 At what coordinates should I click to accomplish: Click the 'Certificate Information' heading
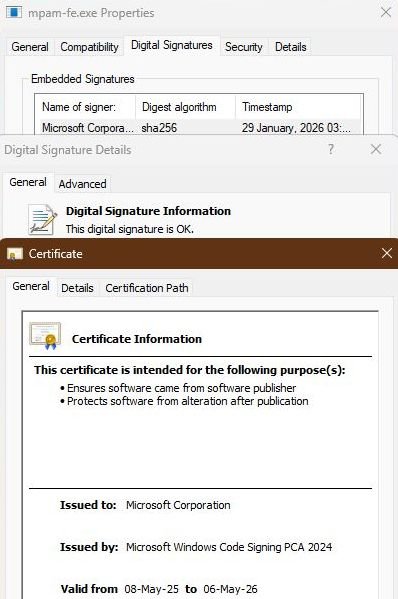click(137, 339)
